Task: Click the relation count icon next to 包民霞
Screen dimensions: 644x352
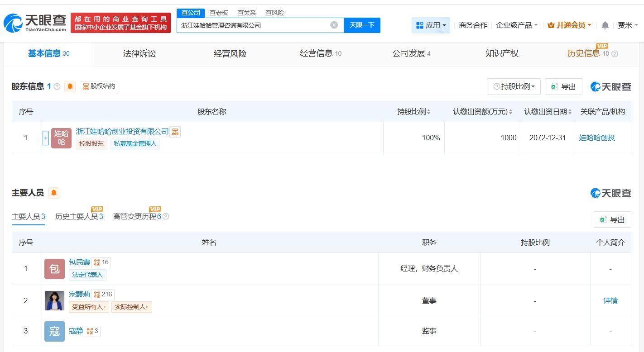Action: pyautogui.click(x=101, y=262)
